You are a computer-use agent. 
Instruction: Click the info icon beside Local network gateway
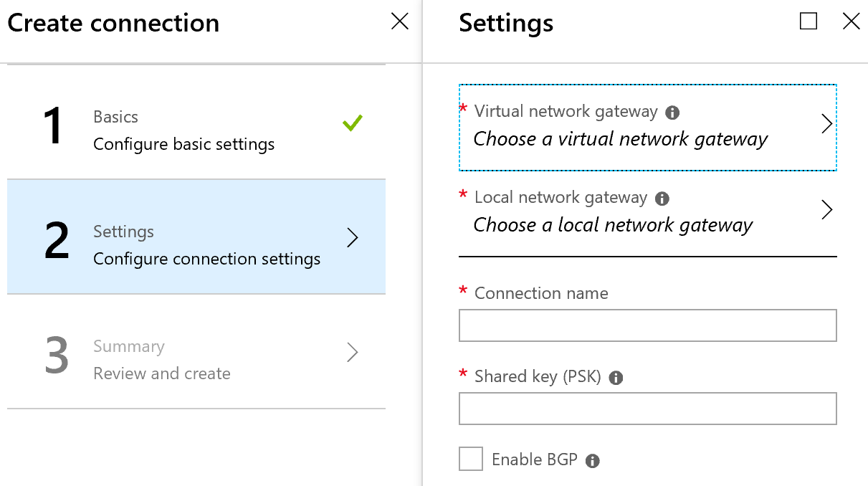click(662, 199)
